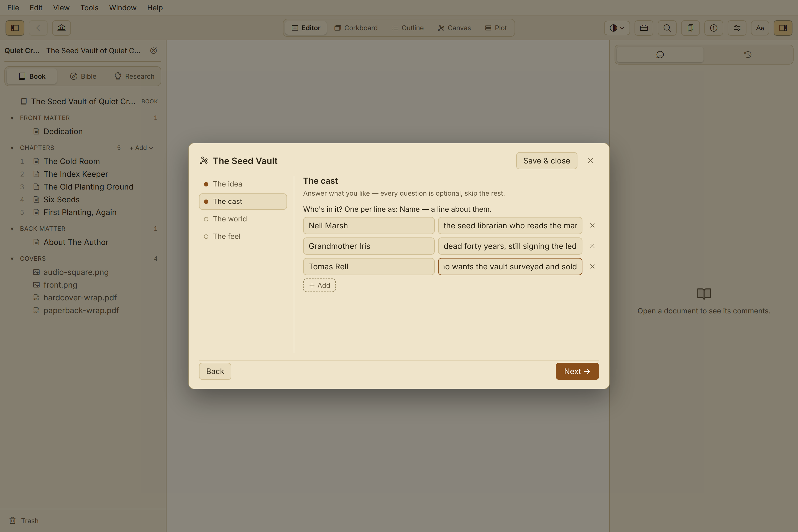This screenshot has width=798, height=532.
Task: Open the Trash at sidebar bottom
Action: pyautogui.click(x=24, y=520)
